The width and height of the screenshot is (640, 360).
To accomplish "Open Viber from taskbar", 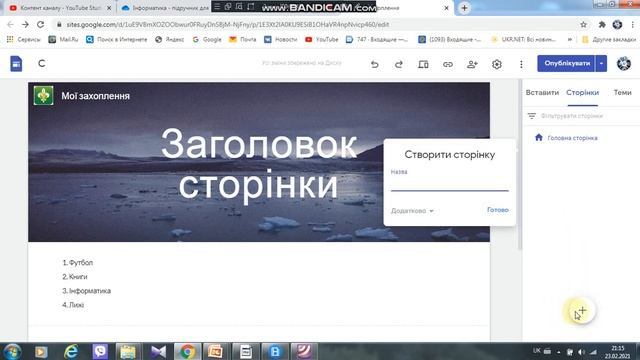I will [100, 351].
